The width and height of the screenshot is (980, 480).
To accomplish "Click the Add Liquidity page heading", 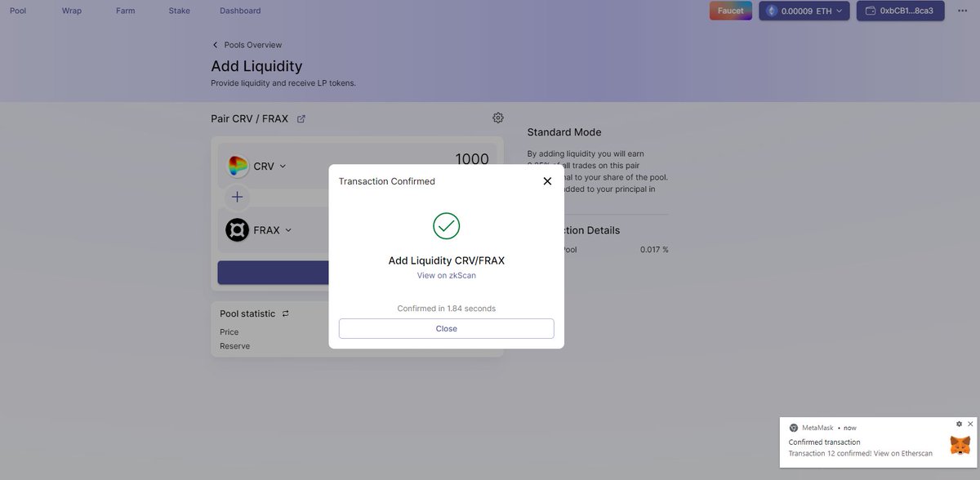I will coord(256,66).
